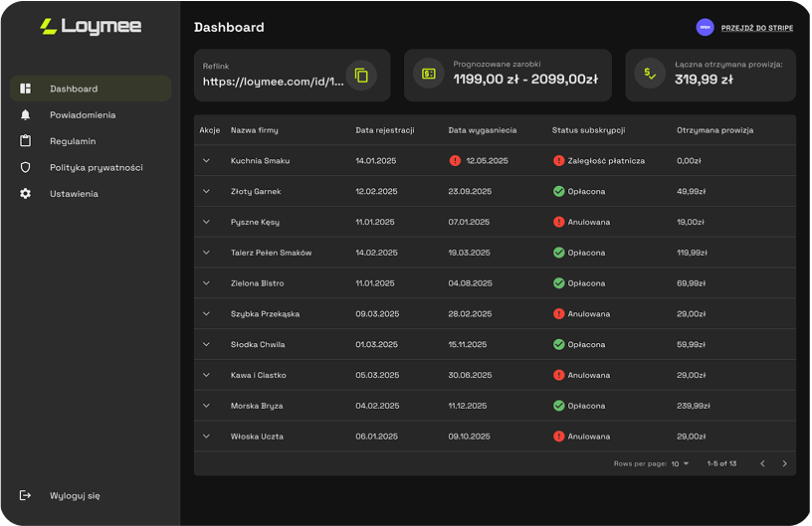Image resolution: width=812 pixels, height=526 pixels.
Task: Go to next table page
Action: point(784,463)
